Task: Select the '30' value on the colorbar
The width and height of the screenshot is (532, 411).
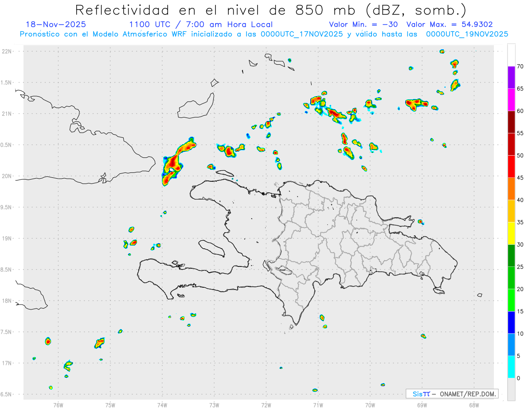Action: 520,245
